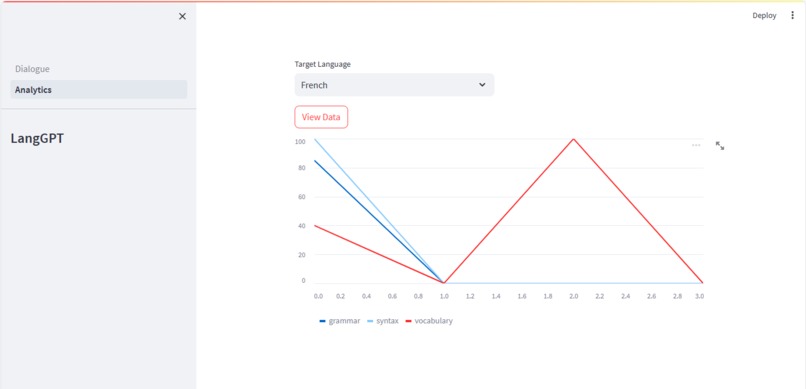806x389 pixels.
Task: Switch to the Dialogue page
Action: [32, 69]
